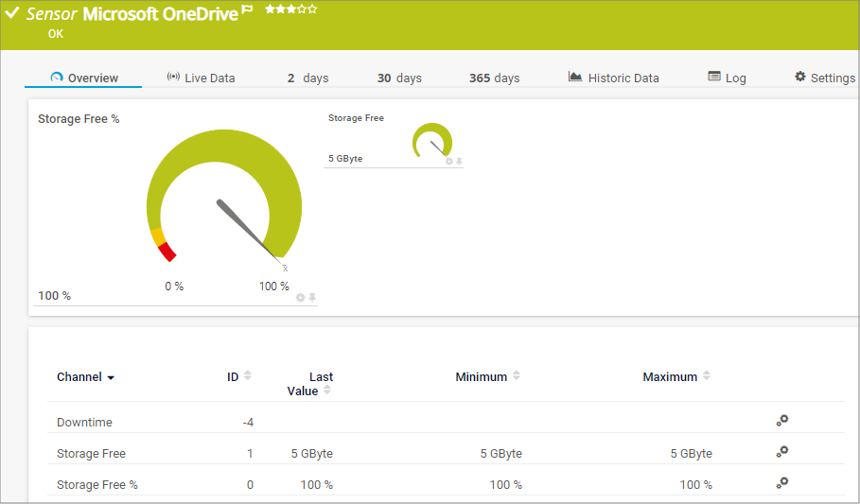Open channel settings for Downtime row
The image size is (860, 504).
[781, 421]
